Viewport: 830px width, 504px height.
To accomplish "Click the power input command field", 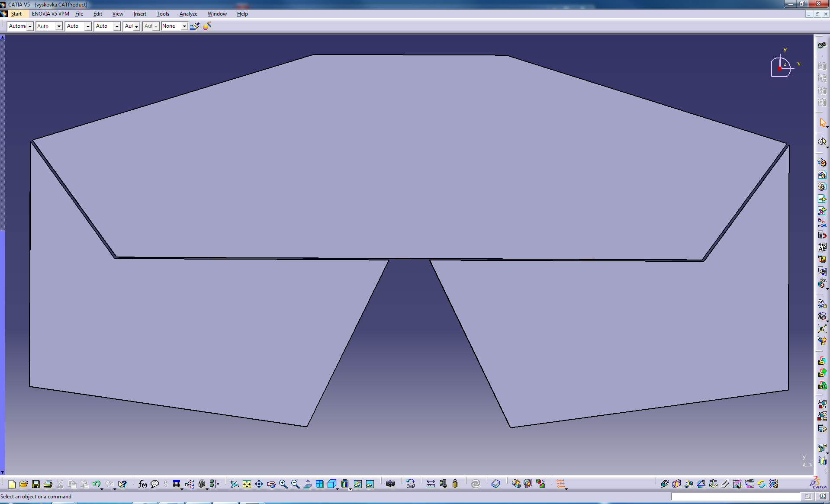I will (x=735, y=497).
